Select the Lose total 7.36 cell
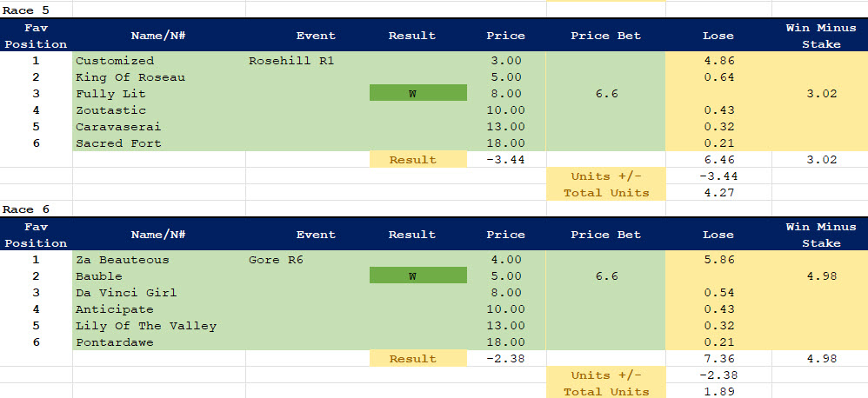 coord(718,358)
